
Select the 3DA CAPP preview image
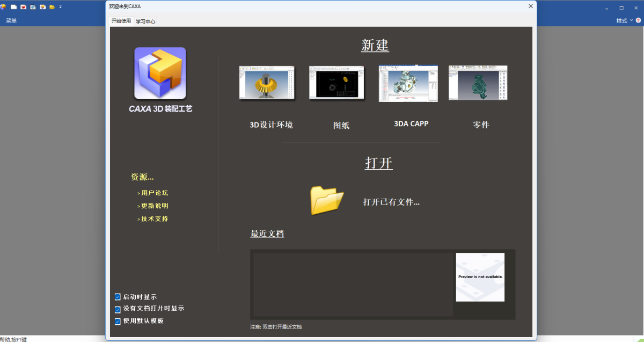point(408,83)
